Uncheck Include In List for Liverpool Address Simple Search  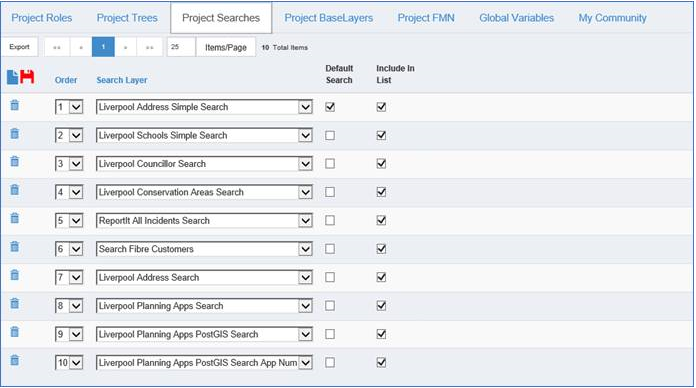click(381, 107)
